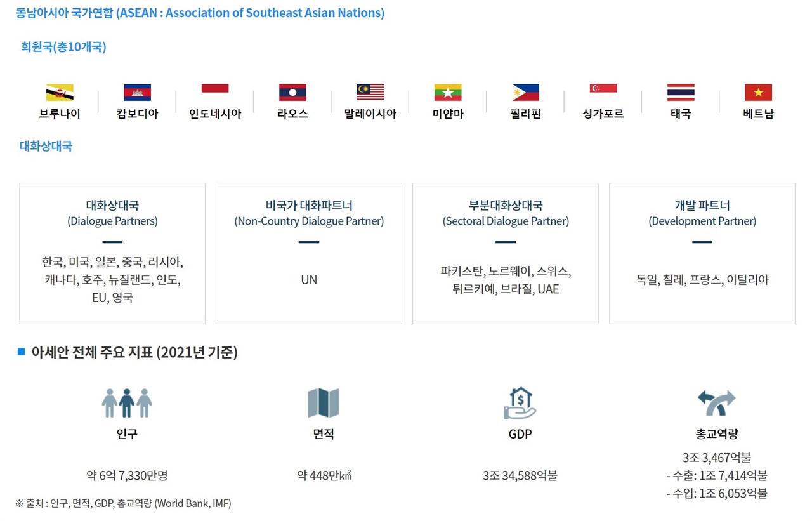812x521 pixels.
Task: Select the 브루나이 country label
Action: coord(60,114)
